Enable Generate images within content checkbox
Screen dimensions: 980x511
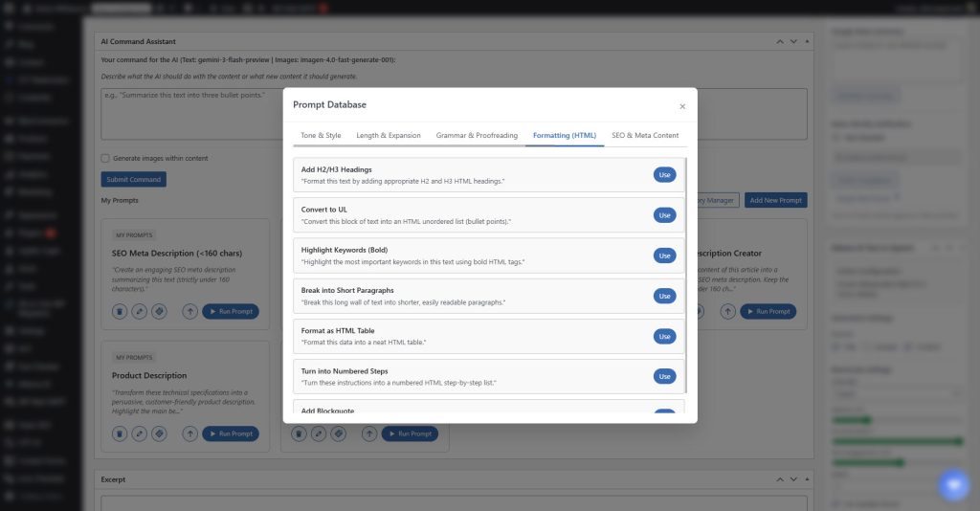point(105,158)
